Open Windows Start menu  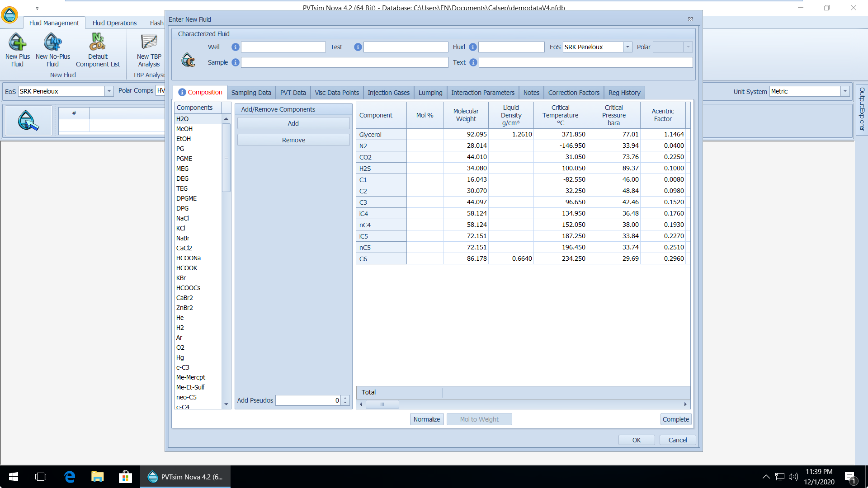click(x=14, y=477)
